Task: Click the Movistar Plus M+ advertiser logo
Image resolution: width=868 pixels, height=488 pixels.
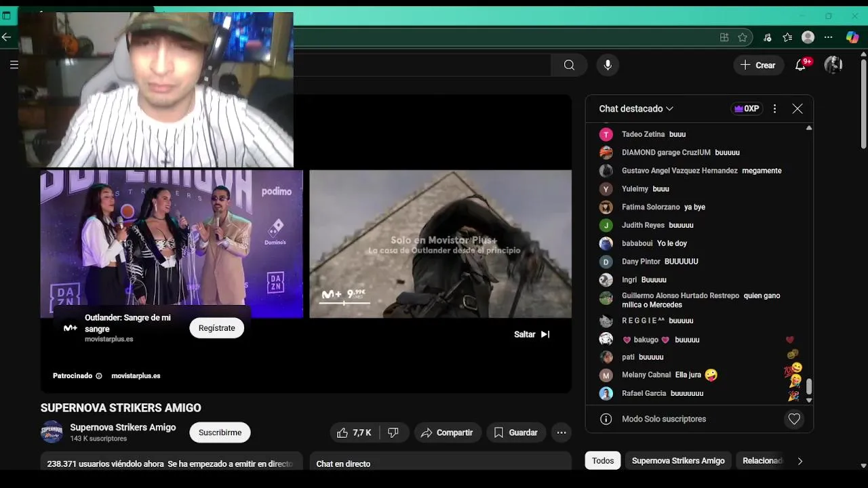Action: pyautogui.click(x=70, y=328)
